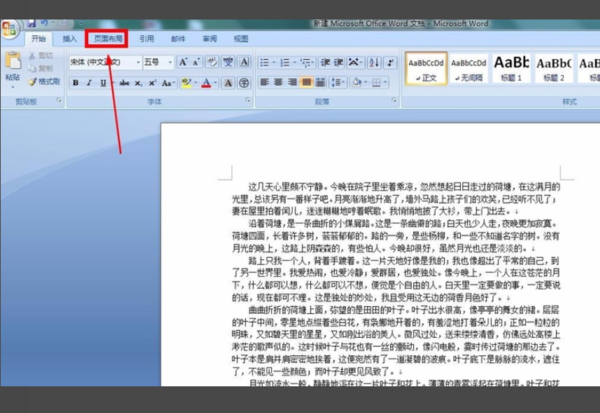600x413 pixels.
Task: Grow font size with large A icon
Action: point(183,62)
